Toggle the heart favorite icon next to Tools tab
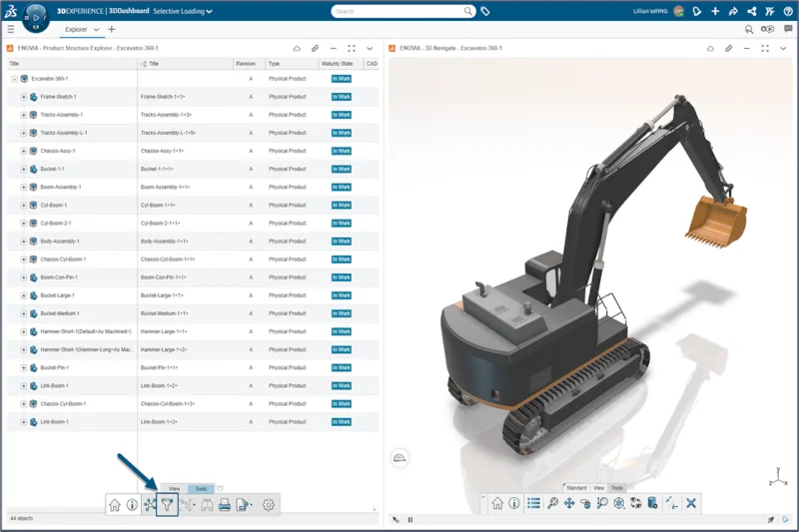The width and height of the screenshot is (799, 532). (x=221, y=488)
